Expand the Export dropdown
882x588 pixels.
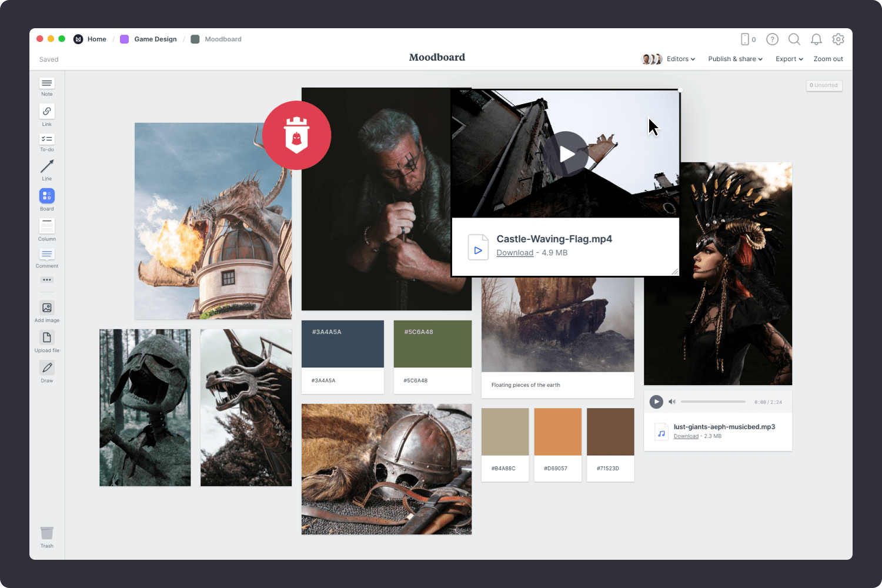coord(789,59)
